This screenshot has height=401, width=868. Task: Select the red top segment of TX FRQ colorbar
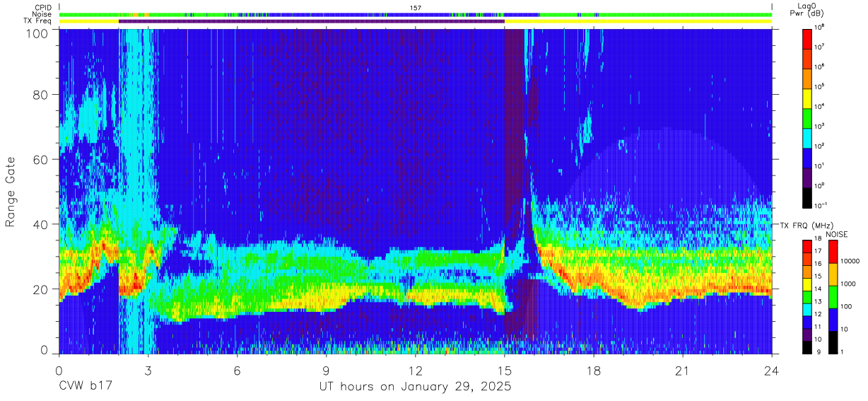807,247
